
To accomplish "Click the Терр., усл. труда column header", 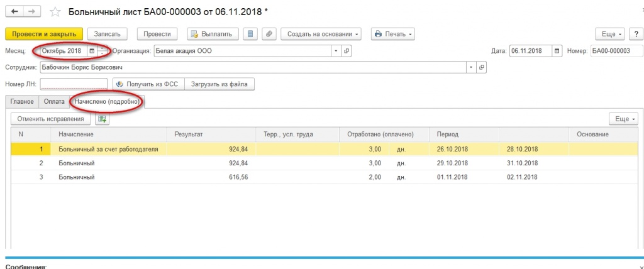I will [297, 134].
